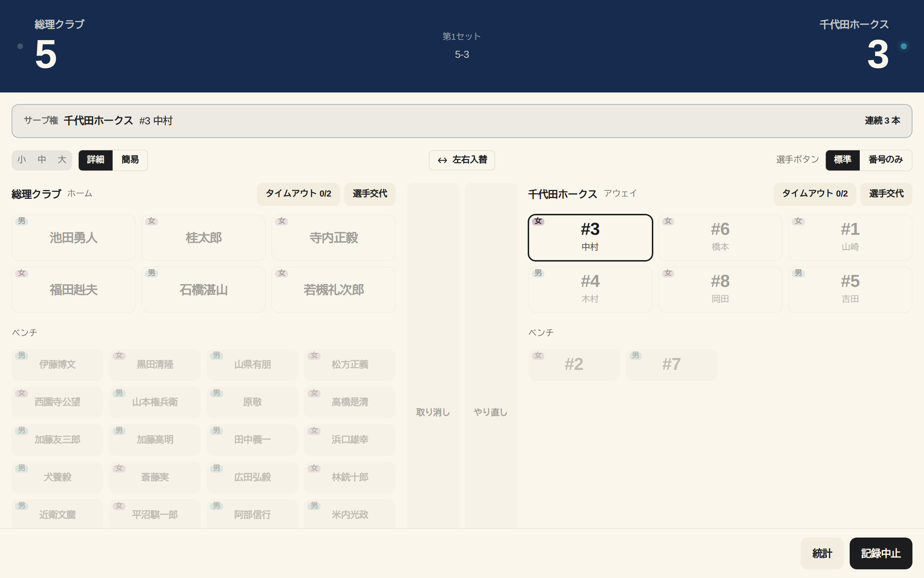Select player 石橋湛山
This screenshot has height=578, width=924.
[204, 290]
